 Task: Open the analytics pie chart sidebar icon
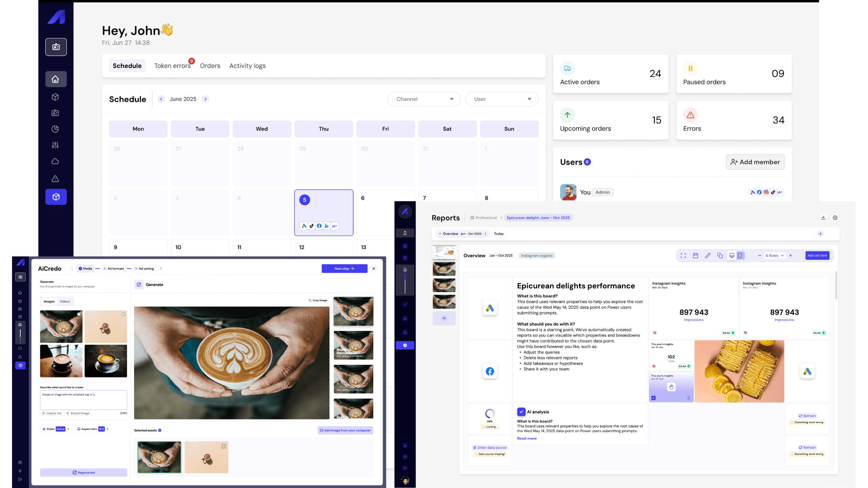56,129
